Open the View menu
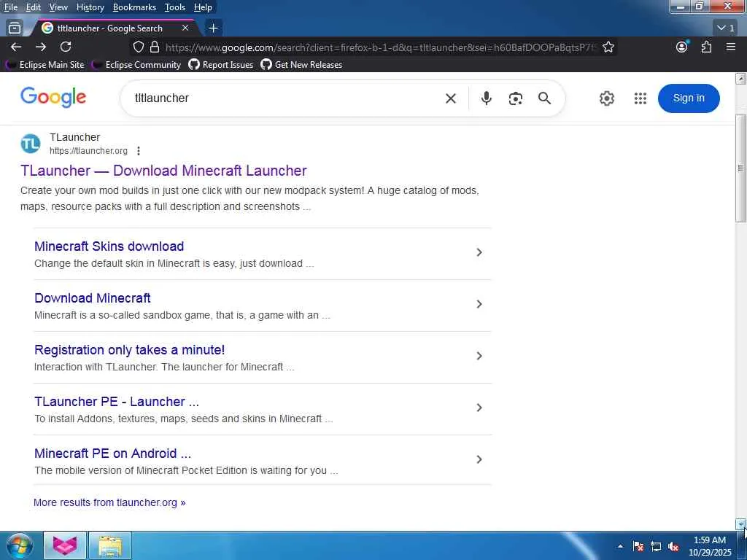 pyautogui.click(x=58, y=7)
